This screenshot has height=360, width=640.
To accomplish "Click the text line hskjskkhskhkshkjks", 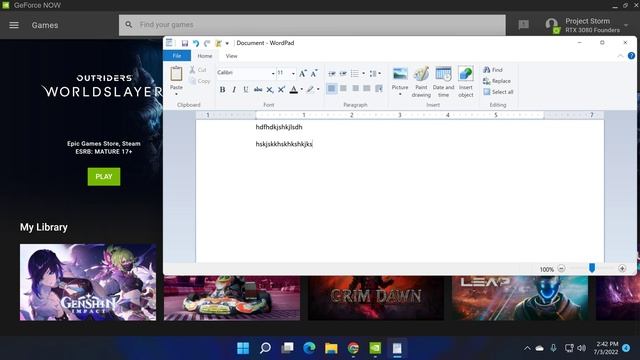I will point(284,144).
